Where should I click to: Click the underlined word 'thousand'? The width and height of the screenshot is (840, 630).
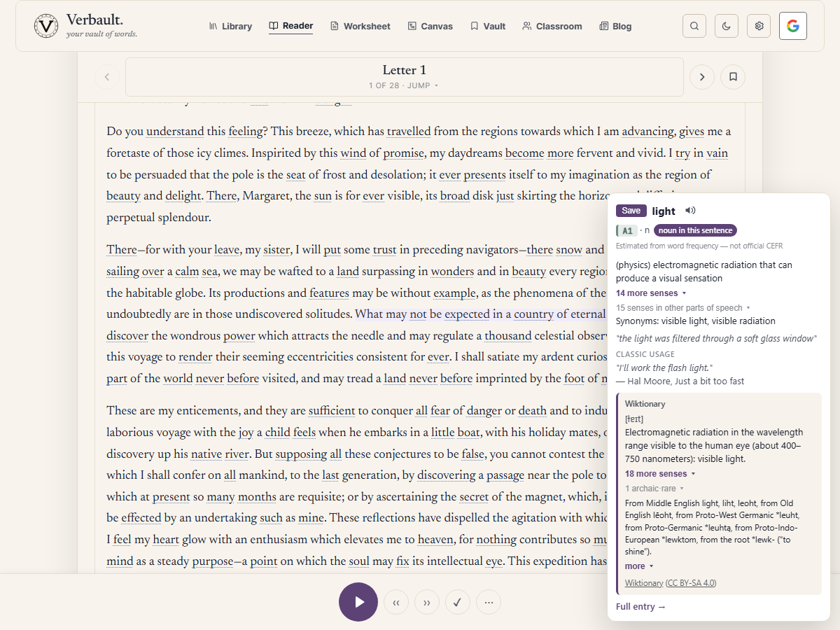point(508,336)
